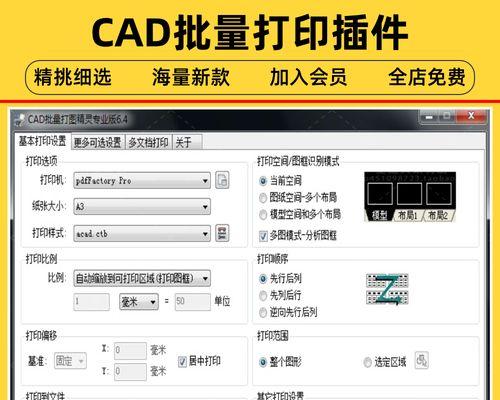Open the 关于 tab
Image resolution: width=500 pixels, height=400 pixels.
tap(187, 143)
